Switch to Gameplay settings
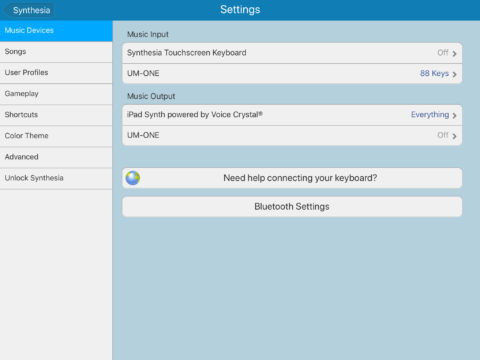Image resolution: width=480 pixels, height=360 pixels. click(x=56, y=94)
